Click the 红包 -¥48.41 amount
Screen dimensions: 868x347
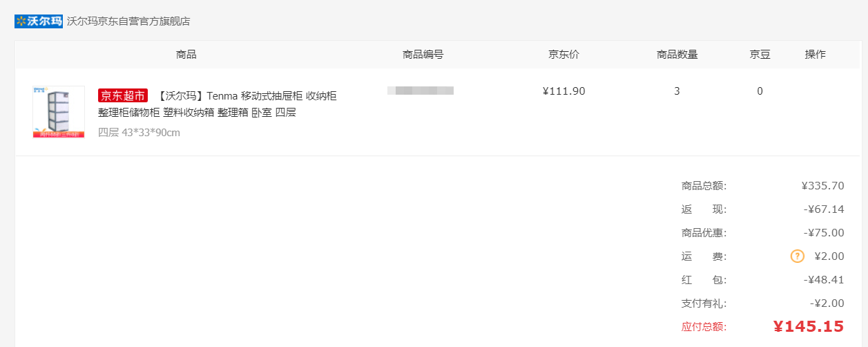coord(824,280)
